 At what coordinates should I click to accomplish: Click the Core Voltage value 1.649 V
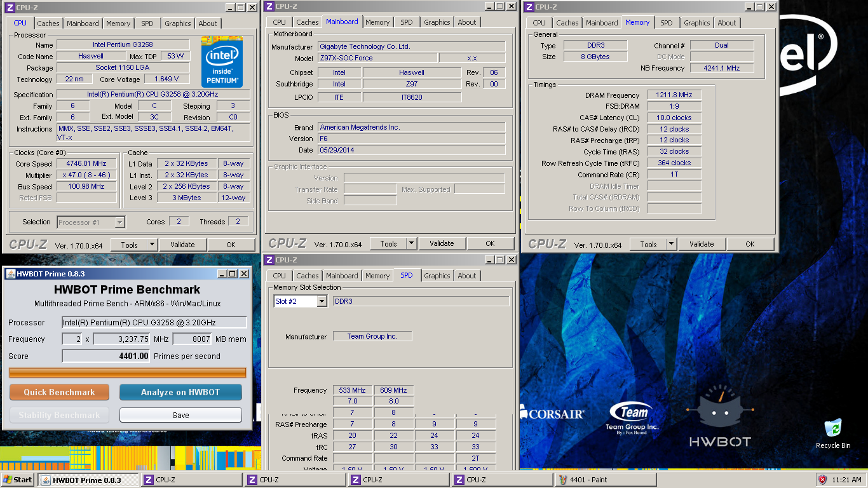(x=167, y=79)
